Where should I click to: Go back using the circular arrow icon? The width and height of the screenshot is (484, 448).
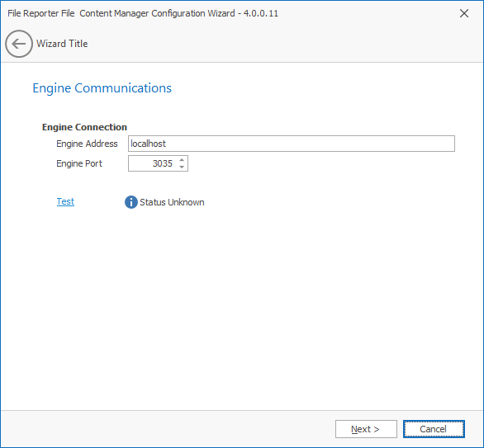19,44
